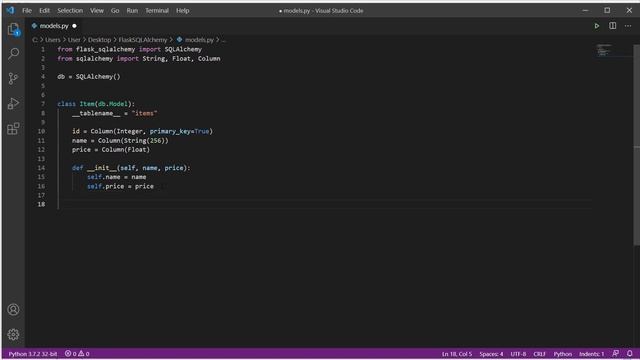Open the Terminal menu
Viewport: 640px width, 360px height.
click(x=157, y=11)
